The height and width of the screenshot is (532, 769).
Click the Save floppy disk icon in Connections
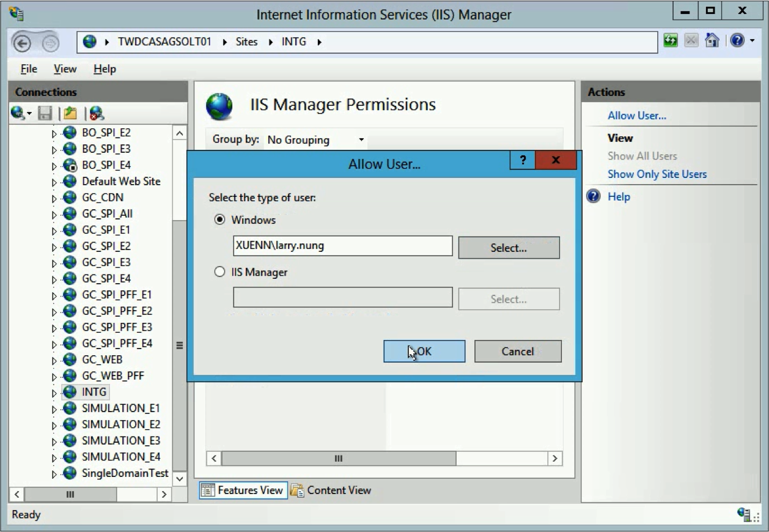pyautogui.click(x=45, y=113)
